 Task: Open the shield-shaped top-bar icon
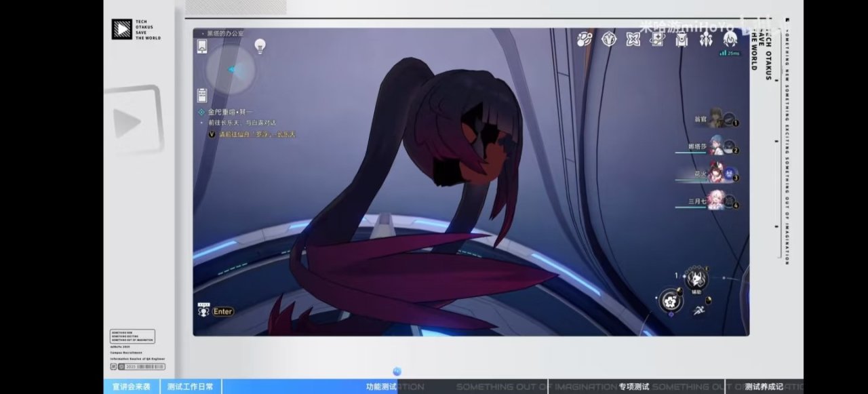point(609,40)
